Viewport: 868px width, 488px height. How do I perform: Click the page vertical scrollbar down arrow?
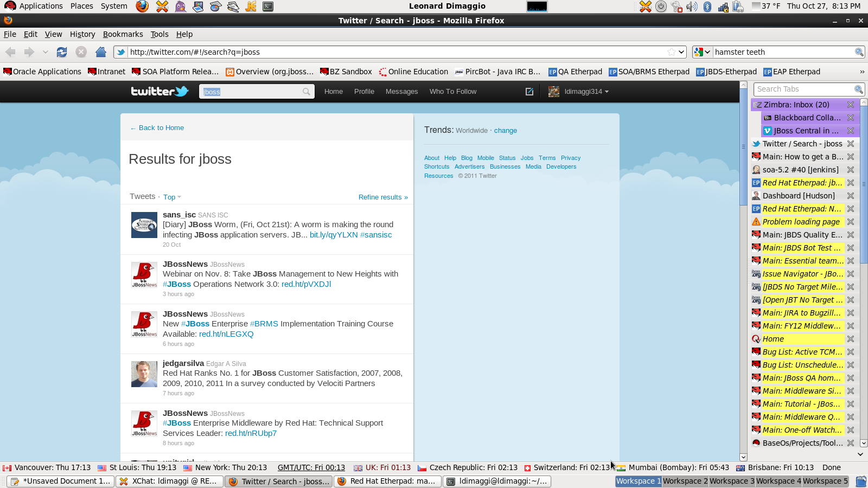pos(743,457)
